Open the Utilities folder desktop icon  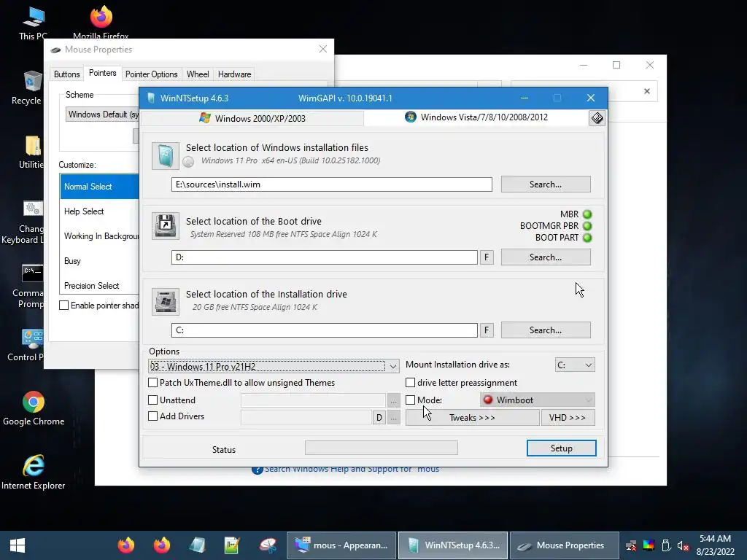coord(31,152)
